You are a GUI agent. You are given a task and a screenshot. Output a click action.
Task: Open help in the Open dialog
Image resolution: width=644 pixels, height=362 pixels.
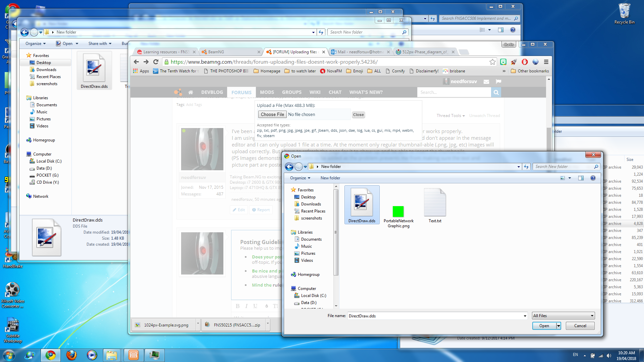click(x=593, y=178)
